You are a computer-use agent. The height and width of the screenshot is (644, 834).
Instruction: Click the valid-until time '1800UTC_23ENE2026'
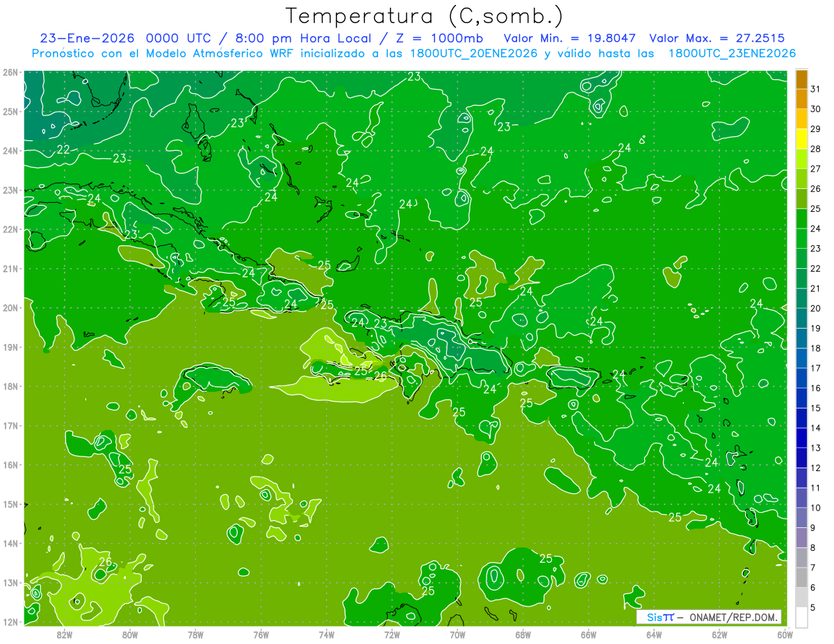pos(732,53)
